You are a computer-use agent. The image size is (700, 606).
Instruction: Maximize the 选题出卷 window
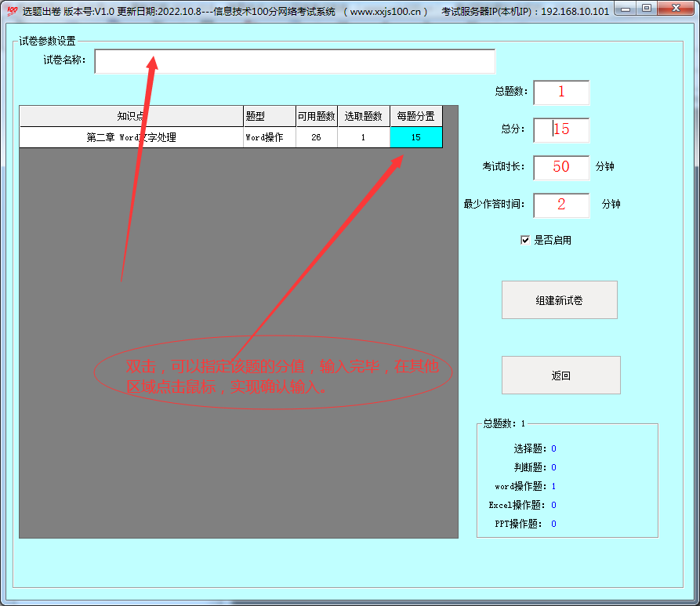click(647, 9)
